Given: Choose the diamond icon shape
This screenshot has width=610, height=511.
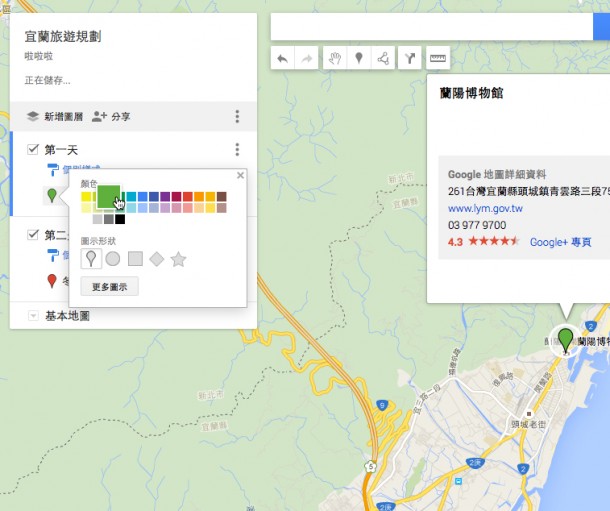Looking at the screenshot, I should [x=157, y=259].
